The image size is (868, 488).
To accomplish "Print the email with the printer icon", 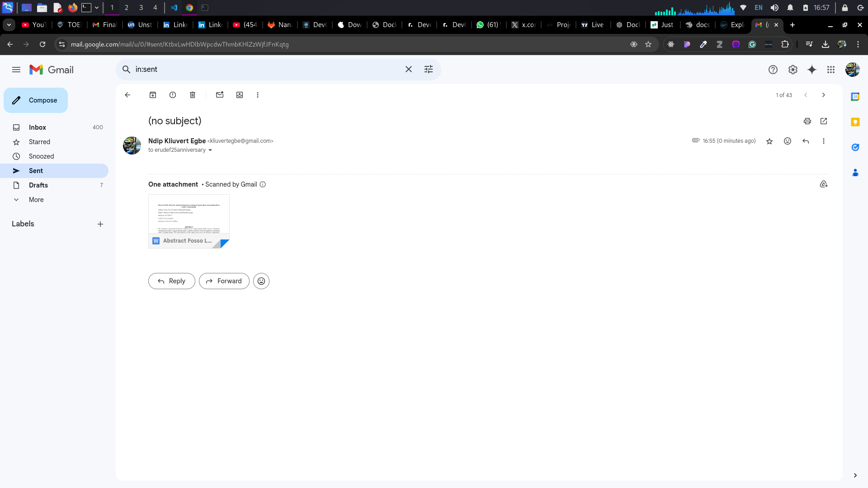I will click(807, 121).
